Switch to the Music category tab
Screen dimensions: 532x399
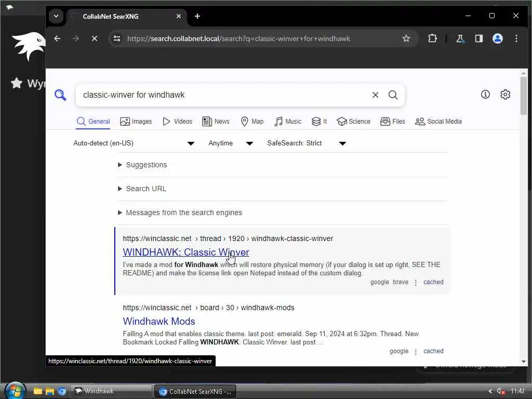[x=288, y=122]
